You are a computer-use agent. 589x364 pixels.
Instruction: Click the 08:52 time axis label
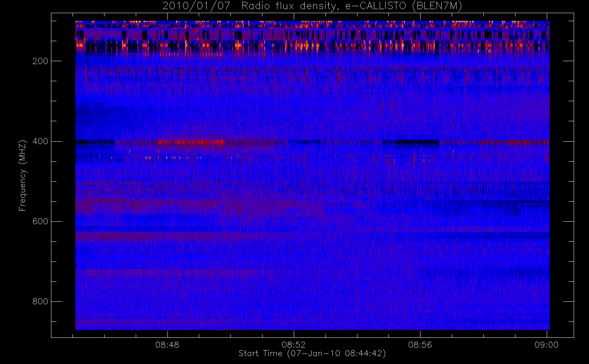click(293, 345)
